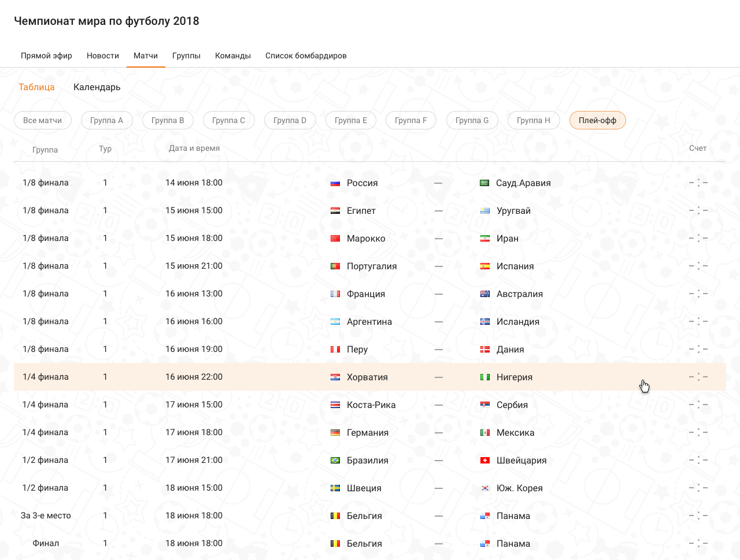
Task: Click the Saudi Arabia flag icon
Action: pyautogui.click(x=484, y=183)
